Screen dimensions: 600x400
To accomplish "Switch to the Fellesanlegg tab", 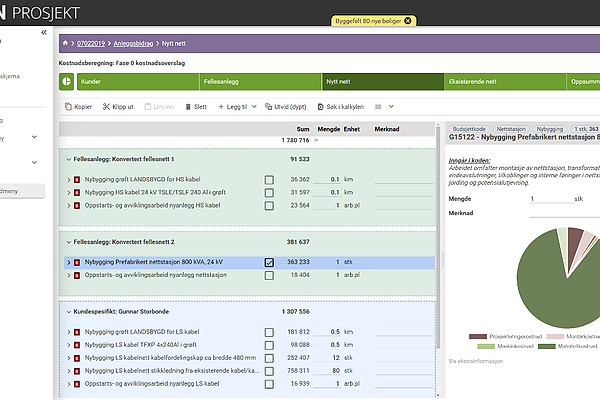I will click(x=220, y=82).
